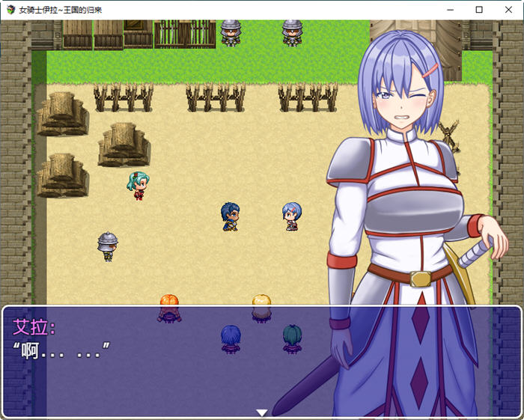Click the left helmeted guard on grass
The width and height of the screenshot is (524, 420).
point(231,33)
